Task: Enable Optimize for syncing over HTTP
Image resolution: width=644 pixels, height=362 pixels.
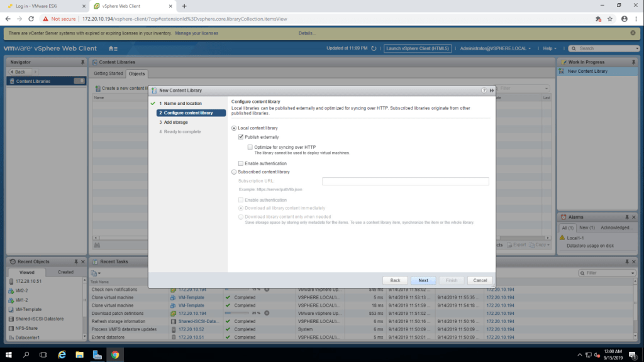Action: [x=250, y=147]
